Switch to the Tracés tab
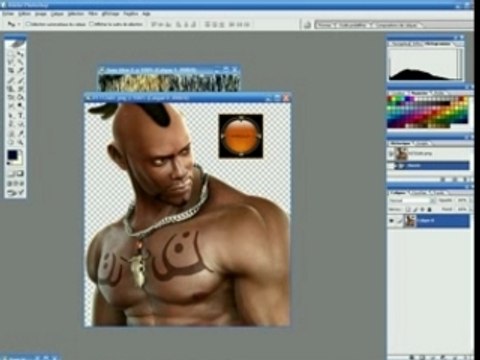 (x=438, y=193)
